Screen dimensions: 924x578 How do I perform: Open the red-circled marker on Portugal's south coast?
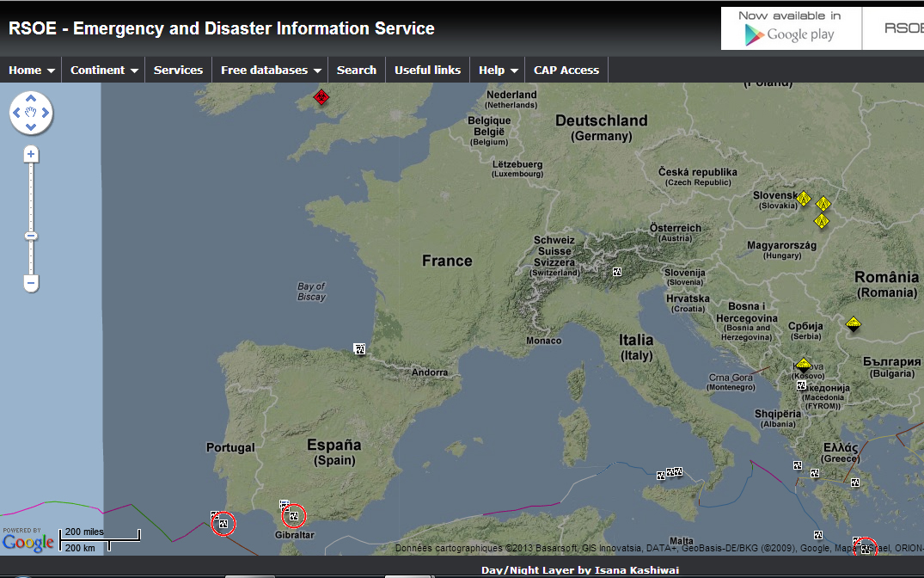223,524
